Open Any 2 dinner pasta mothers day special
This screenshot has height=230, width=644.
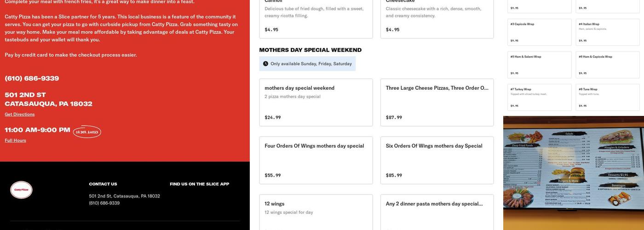(x=437, y=212)
